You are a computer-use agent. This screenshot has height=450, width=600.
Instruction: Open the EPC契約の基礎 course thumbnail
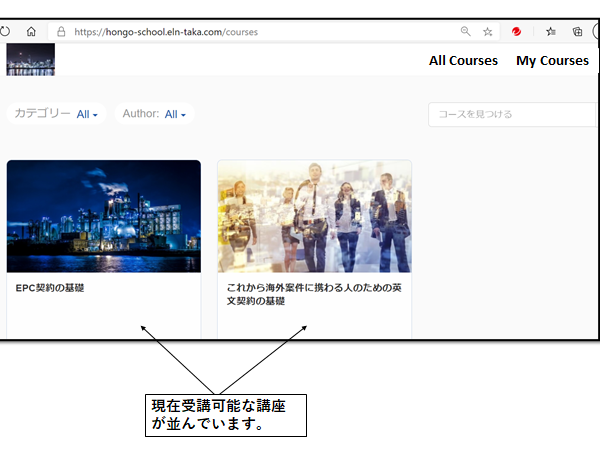104,216
